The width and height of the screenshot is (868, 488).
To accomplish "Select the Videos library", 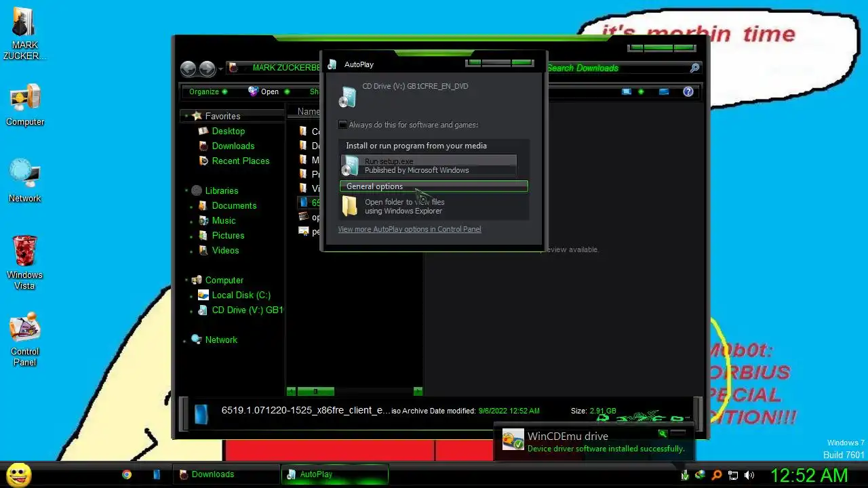I will tap(225, 250).
